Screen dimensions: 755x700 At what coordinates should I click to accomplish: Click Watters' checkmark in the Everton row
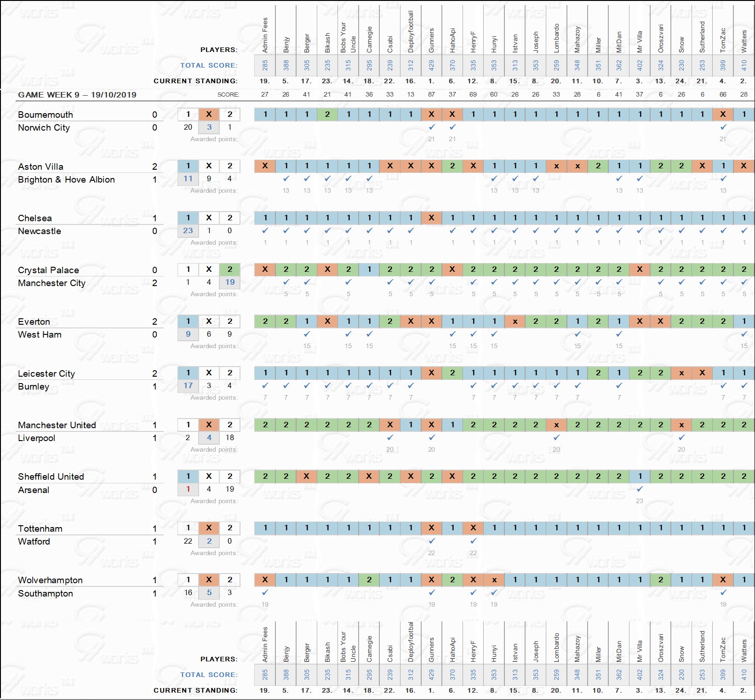point(744,334)
